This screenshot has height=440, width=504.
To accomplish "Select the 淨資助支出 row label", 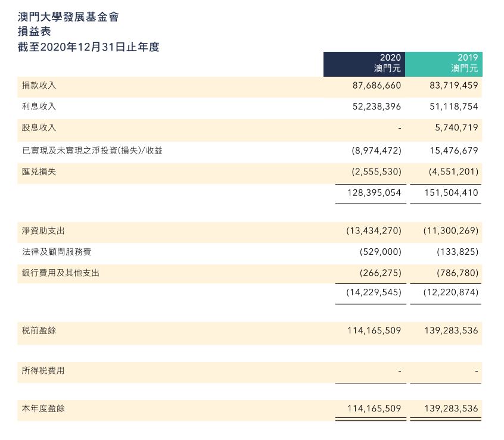I will click(43, 230).
